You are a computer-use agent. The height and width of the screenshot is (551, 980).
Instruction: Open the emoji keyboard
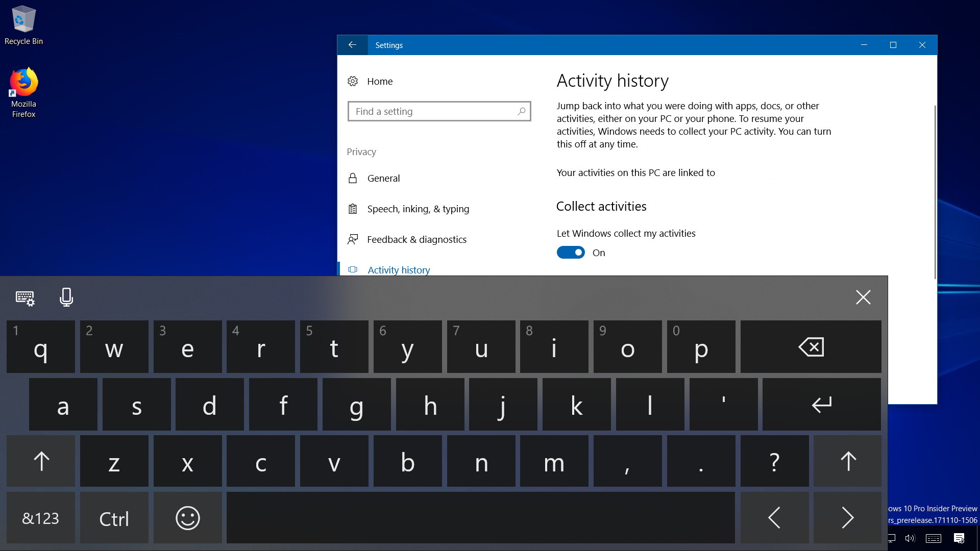click(187, 518)
